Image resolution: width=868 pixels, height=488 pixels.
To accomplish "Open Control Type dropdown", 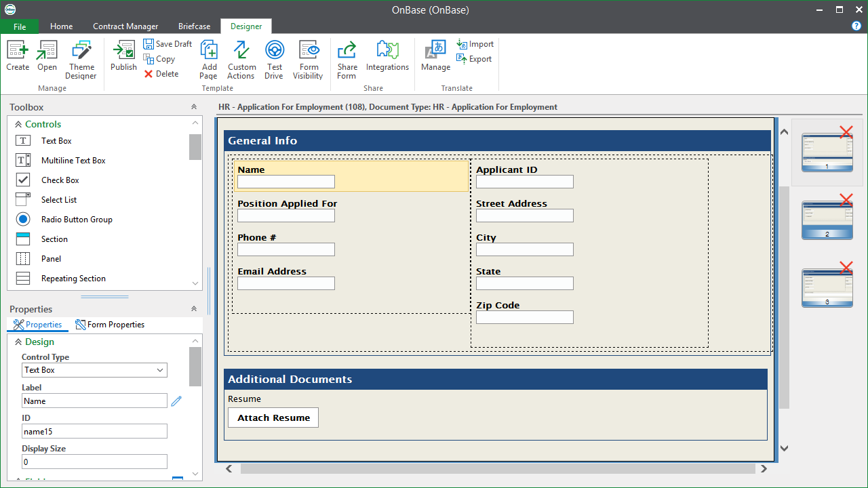I will coord(94,370).
